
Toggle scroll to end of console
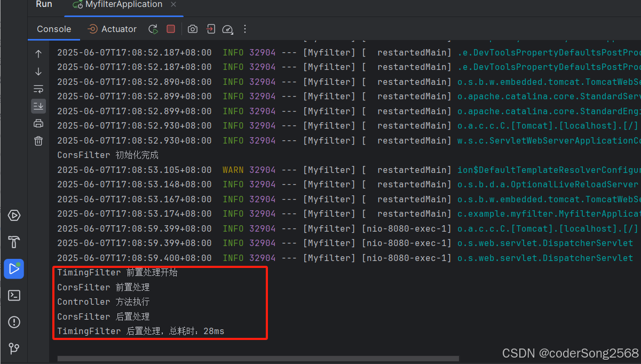[x=38, y=106]
